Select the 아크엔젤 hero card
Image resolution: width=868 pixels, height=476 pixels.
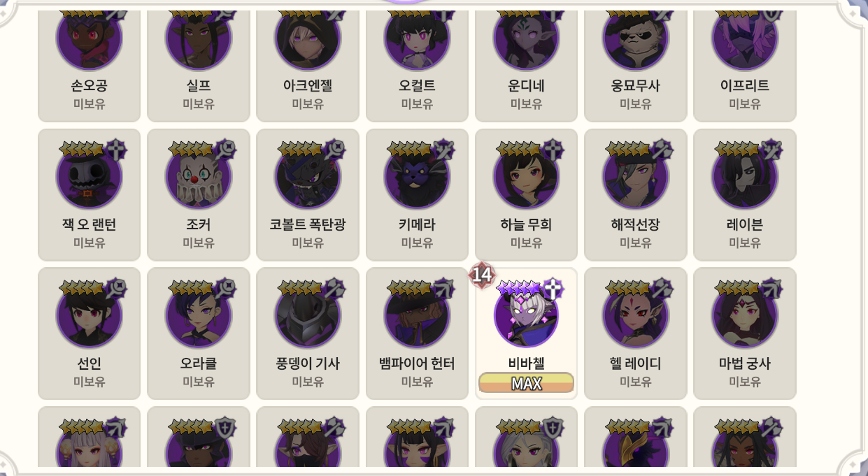(x=308, y=66)
